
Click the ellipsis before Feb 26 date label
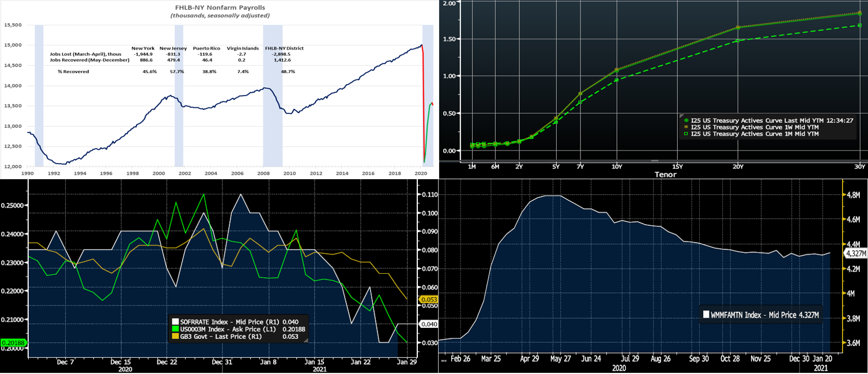pos(444,358)
